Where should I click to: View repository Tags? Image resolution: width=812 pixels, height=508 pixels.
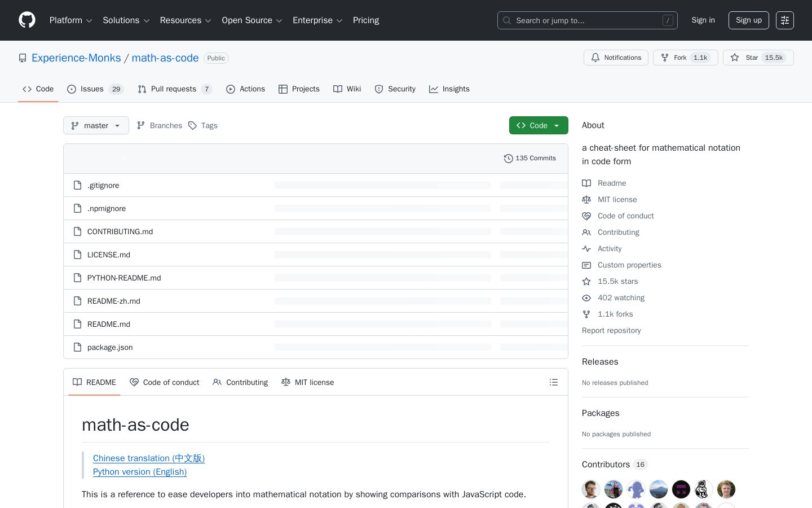(203, 125)
